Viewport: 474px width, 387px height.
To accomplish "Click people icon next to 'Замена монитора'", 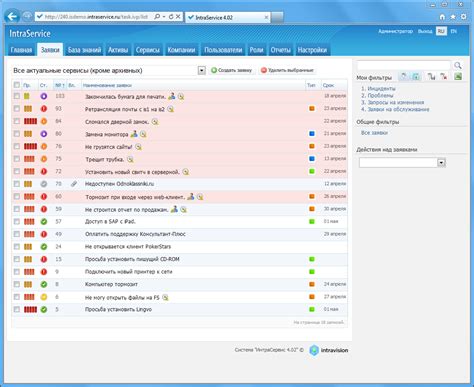I will point(134,134).
